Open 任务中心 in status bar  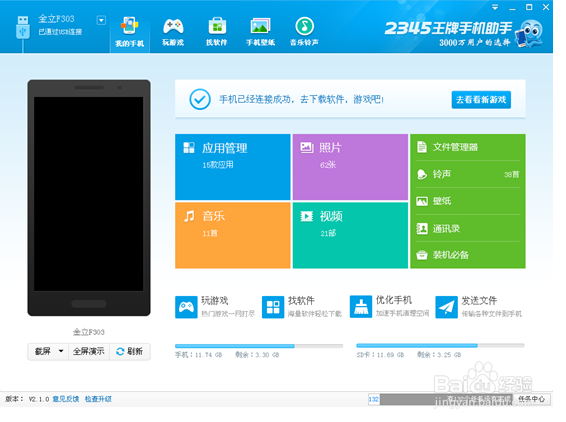point(531,399)
